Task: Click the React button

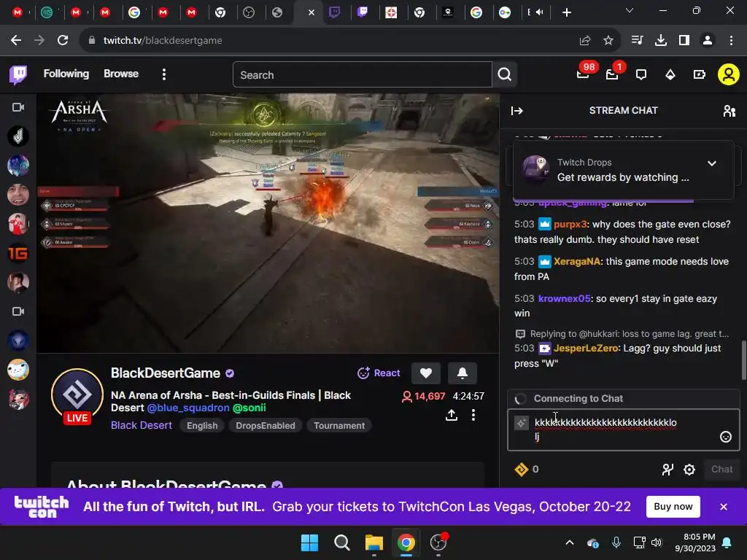Action: [x=379, y=373]
